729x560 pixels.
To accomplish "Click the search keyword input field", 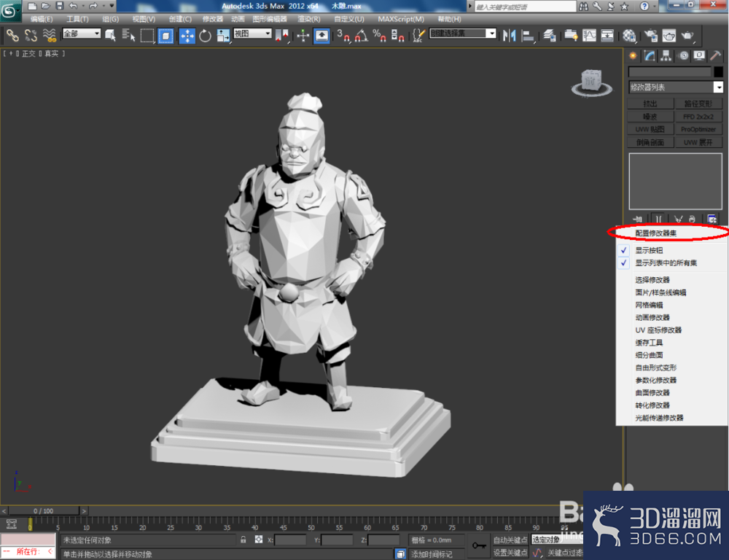I will 526,7.
